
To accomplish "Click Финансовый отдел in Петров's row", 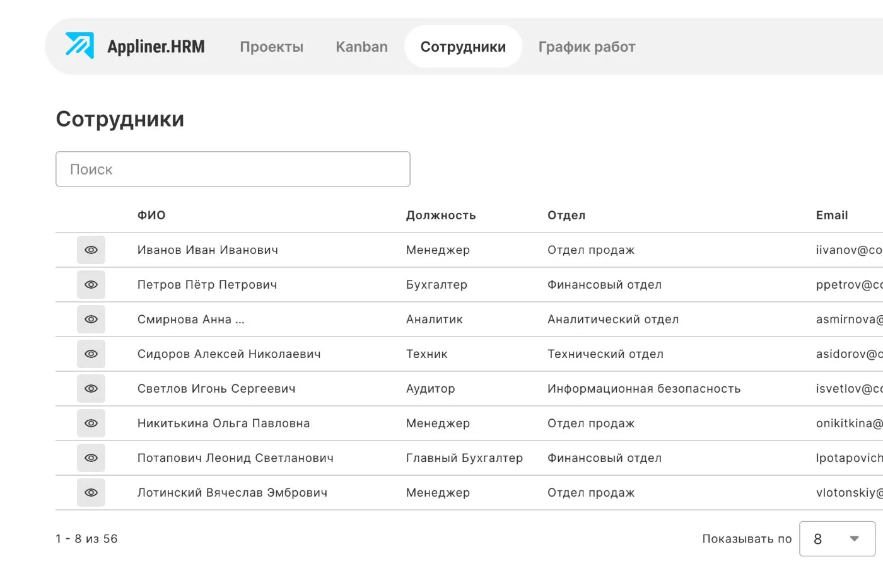I will pyautogui.click(x=604, y=285).
